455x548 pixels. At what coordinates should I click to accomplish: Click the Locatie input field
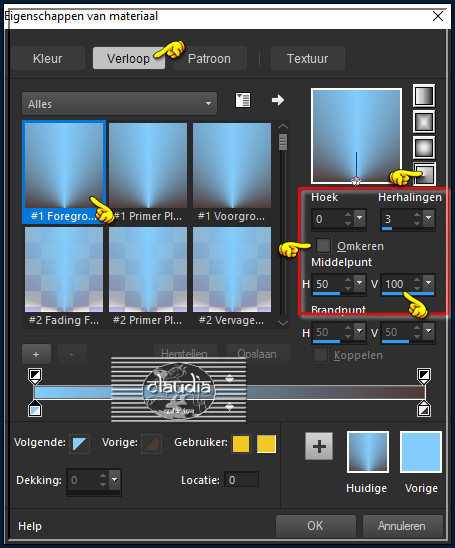coord(241,480)
